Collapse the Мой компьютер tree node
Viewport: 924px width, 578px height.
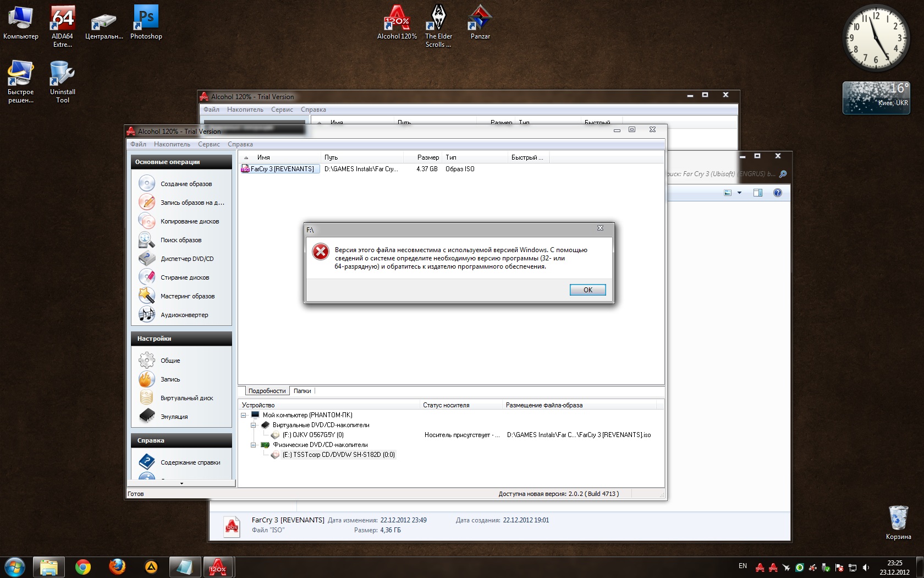pos(244,415)
